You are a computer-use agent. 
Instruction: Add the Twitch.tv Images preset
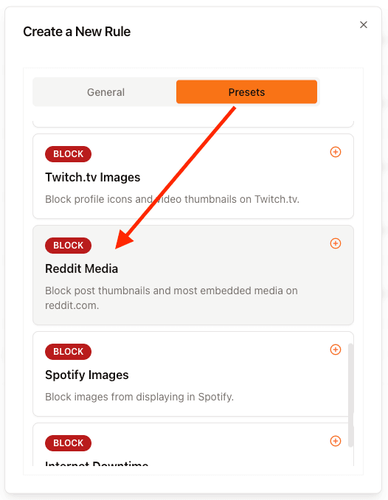pos(335,152)
